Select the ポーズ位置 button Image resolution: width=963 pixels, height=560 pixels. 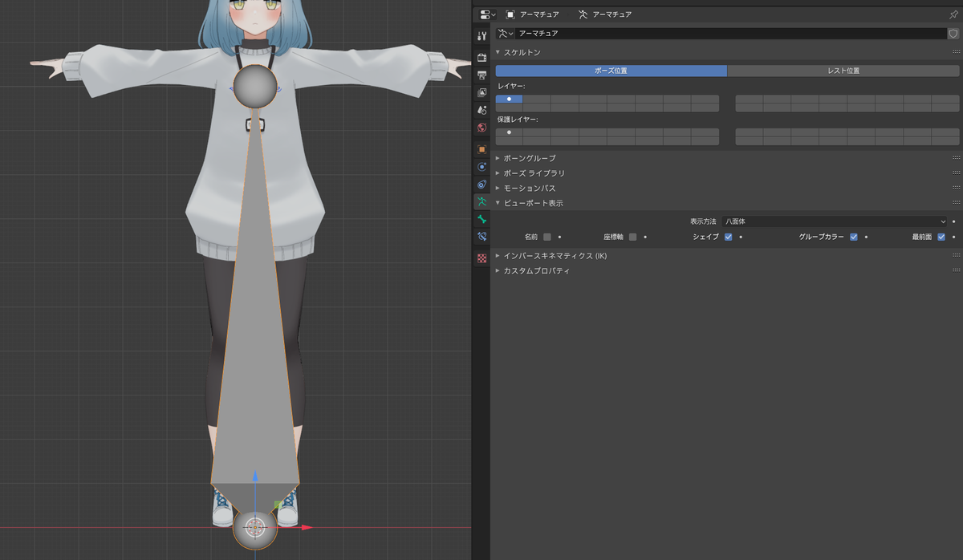point(611,71)
